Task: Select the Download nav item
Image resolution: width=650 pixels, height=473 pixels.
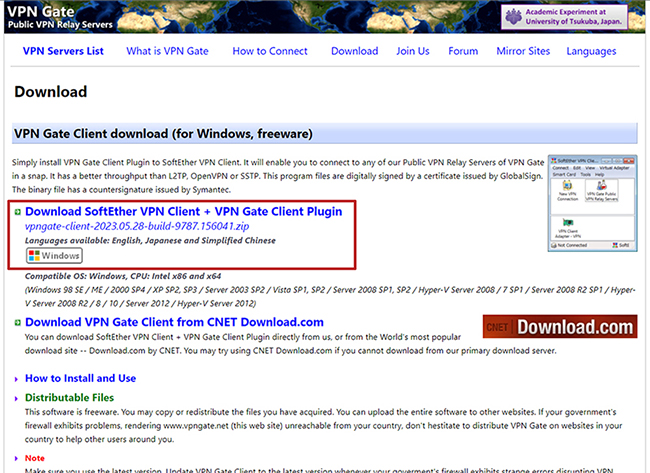Action: pyautogui.click(x=354, y=51)
